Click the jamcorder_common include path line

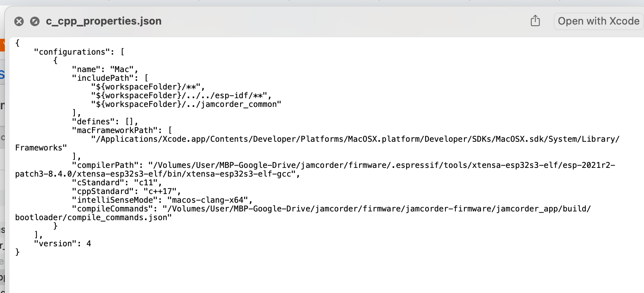point(186,104)
